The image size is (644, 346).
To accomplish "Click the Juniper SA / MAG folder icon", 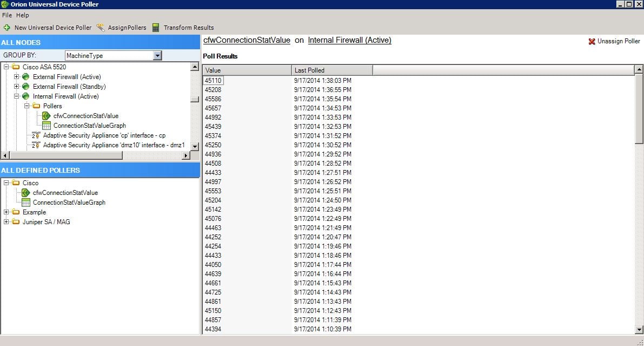I will pyautogui.click(x=16, y=222).
